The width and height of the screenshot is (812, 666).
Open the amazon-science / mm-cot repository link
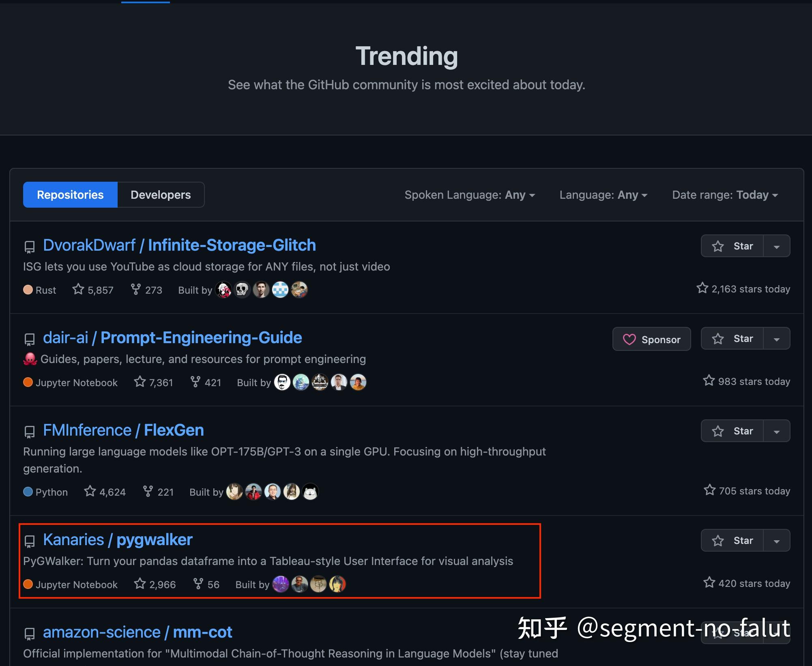pos(137,632)
